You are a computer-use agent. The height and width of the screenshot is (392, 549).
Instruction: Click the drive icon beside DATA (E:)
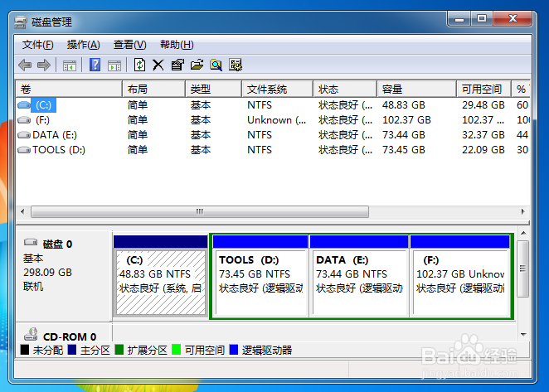click(24, 135)
